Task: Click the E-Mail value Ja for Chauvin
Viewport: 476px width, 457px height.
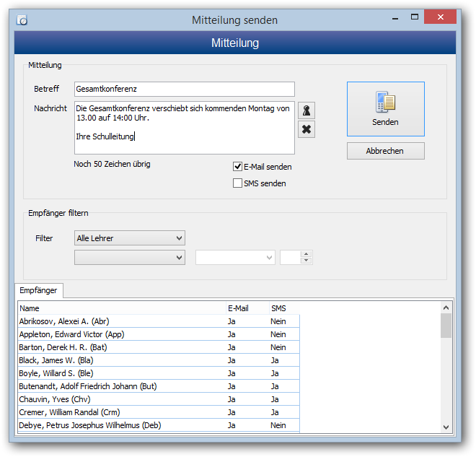Action: click(x=232, y=399)
